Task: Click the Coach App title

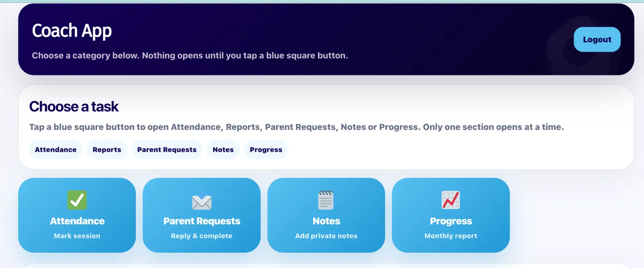Action: [x=72, y=31]
